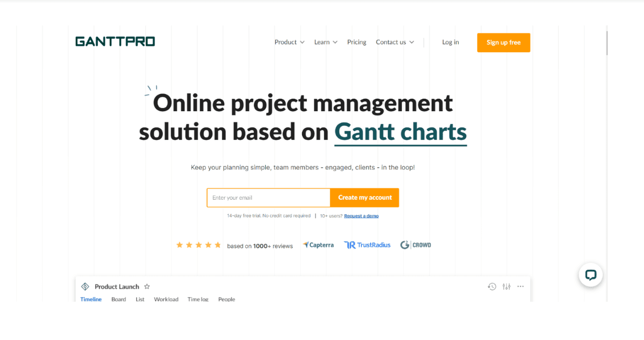Switch to the Time log tab
Viewport: 644px width, 340px height.
point(198,300)
